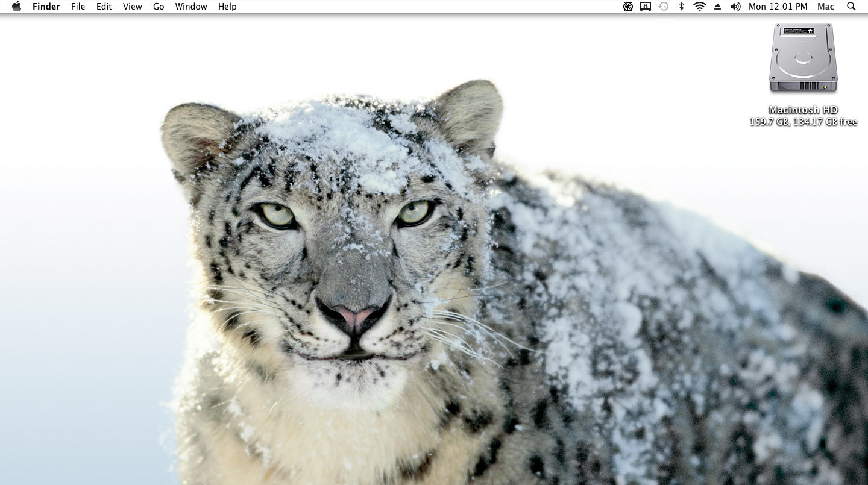Screen dimensions: 868x485
Task: Open the Time Machine menu bar icon
Action: tap(664, 7)
